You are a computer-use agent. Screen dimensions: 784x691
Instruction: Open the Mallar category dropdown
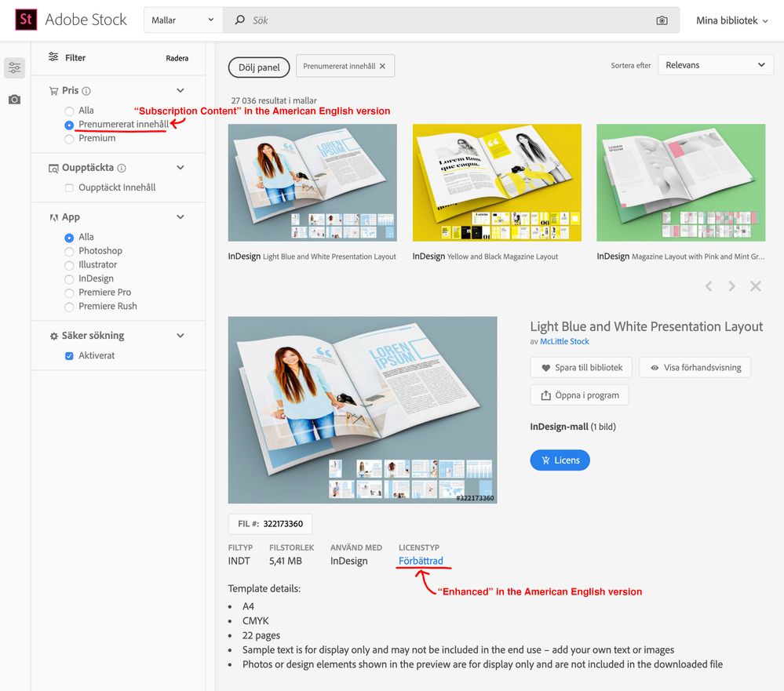(x=183, y=20)
